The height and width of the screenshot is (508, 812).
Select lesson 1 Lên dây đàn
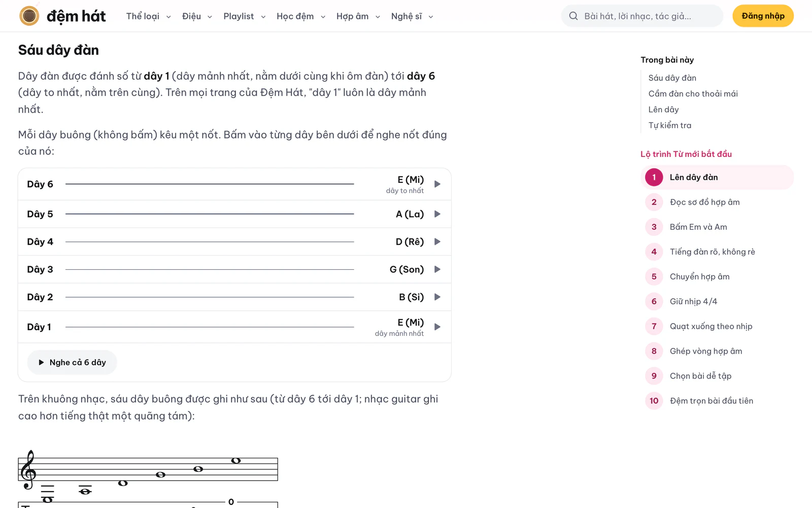(x=717, y=177)
